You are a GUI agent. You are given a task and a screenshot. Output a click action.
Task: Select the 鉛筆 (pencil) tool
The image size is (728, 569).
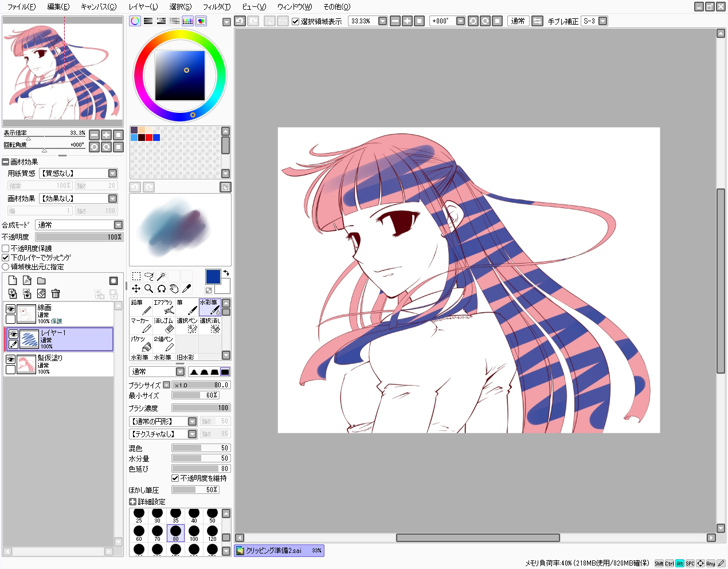(141, 307)
